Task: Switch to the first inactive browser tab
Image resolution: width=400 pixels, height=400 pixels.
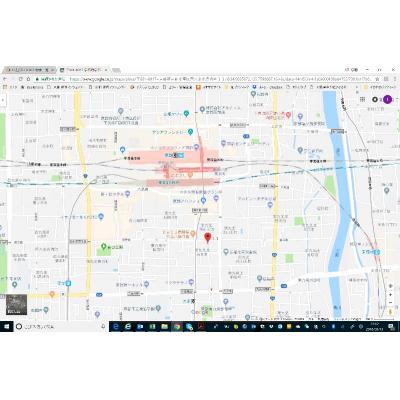Action: [29, 70]
